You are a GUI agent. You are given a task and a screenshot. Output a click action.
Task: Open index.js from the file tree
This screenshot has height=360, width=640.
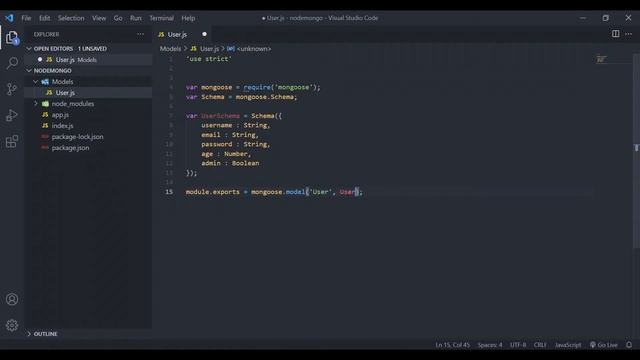coord(62,126)
